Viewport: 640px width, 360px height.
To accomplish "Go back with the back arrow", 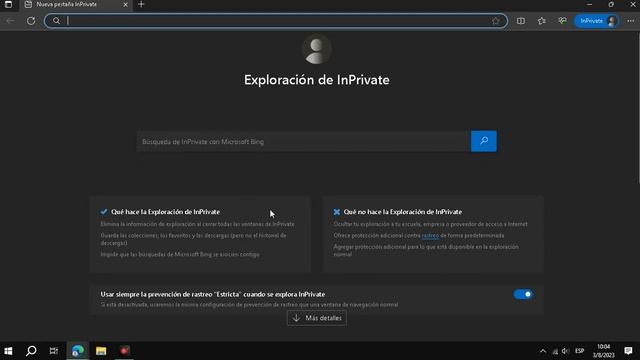I will [x=10, y=21].
